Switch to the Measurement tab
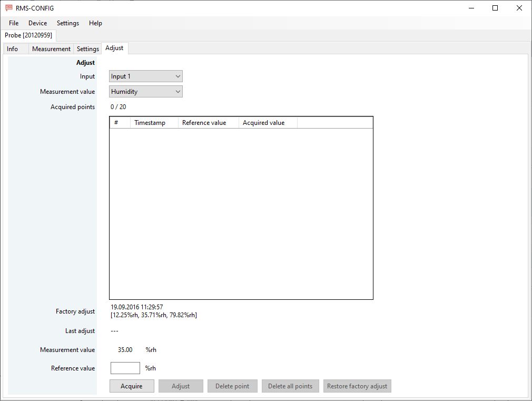The height and width of the screenshot is (401, 532). click(51, 49)
